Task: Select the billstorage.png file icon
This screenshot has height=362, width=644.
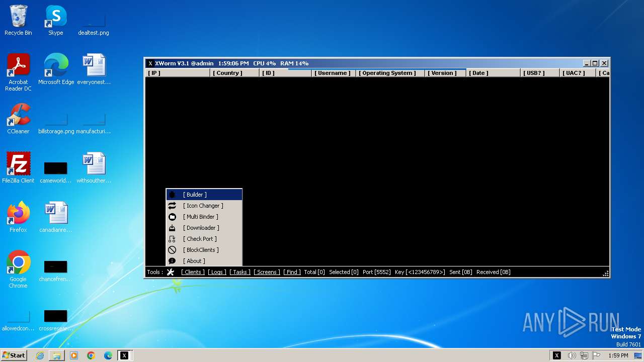Action: pyautogui.click(x=56, y=123)
